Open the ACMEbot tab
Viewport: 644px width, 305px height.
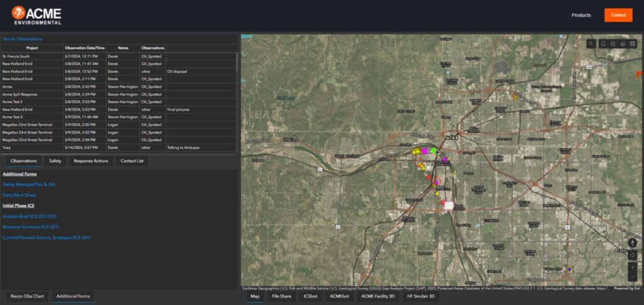[x=340, y=296]
